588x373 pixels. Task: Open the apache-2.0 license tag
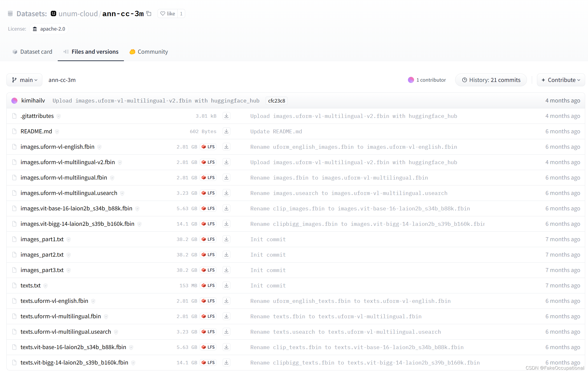(x=49, y=29)
